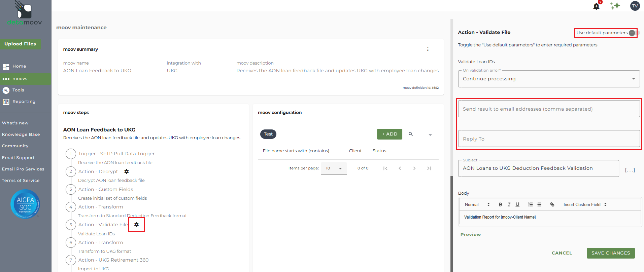This screenshot has width=644, height=272.
Task: Change Items per page dropdown
Action: point(334,168)
